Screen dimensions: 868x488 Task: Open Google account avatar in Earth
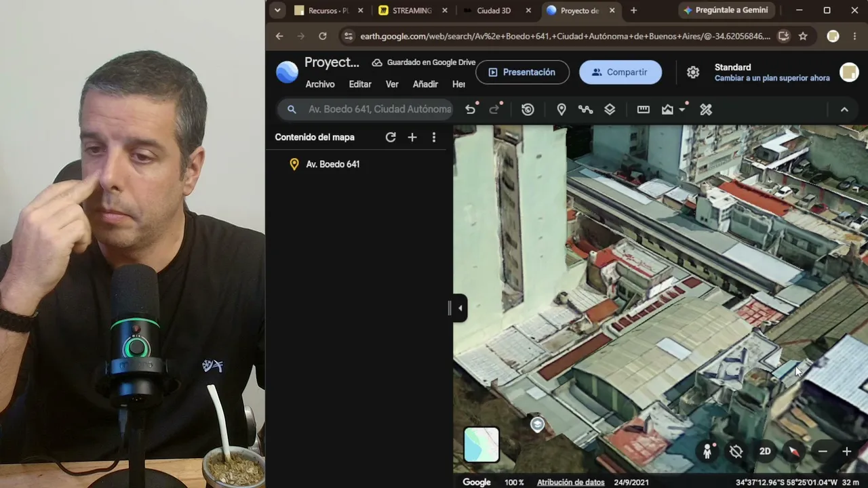pyautogui.click(x=849, y=72)
